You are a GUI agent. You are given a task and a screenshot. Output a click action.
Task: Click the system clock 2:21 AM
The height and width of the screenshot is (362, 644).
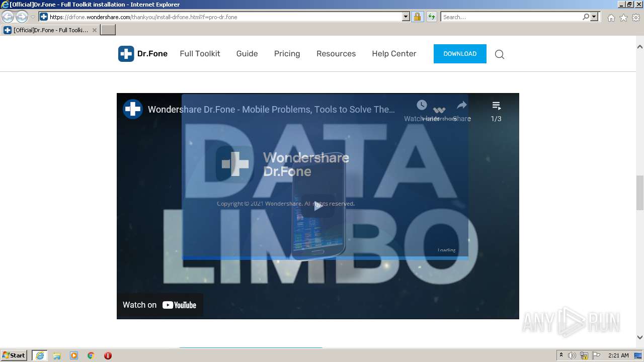click(x=618, y=355)
